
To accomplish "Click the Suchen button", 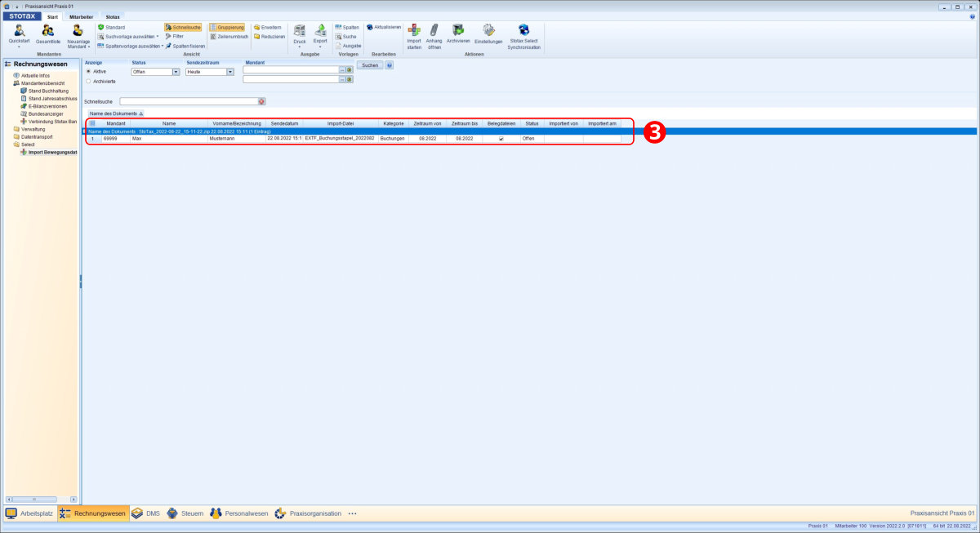I will [370, 65].
